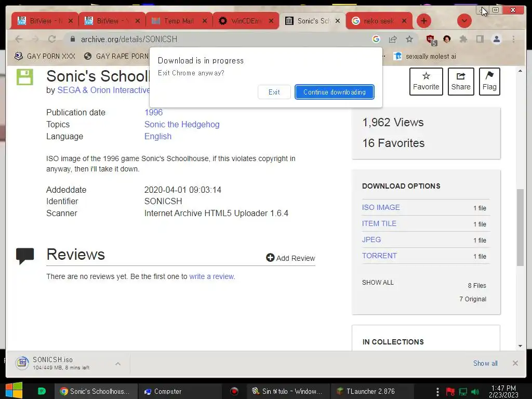The width and height of the screenshot is (532, 399).
Task: Open the Chrome profile icon
Action: coord(496,39)
